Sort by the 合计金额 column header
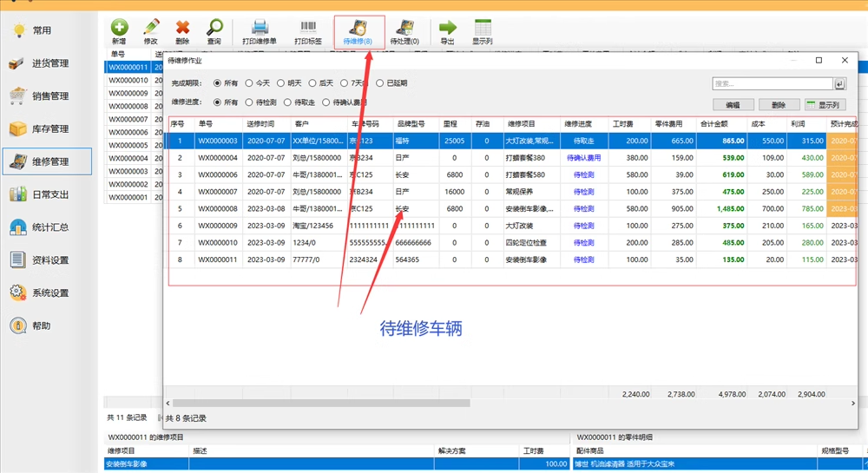The height and width of the screenshot is (473, 868). pyautogui.click(x=722, y=124)
